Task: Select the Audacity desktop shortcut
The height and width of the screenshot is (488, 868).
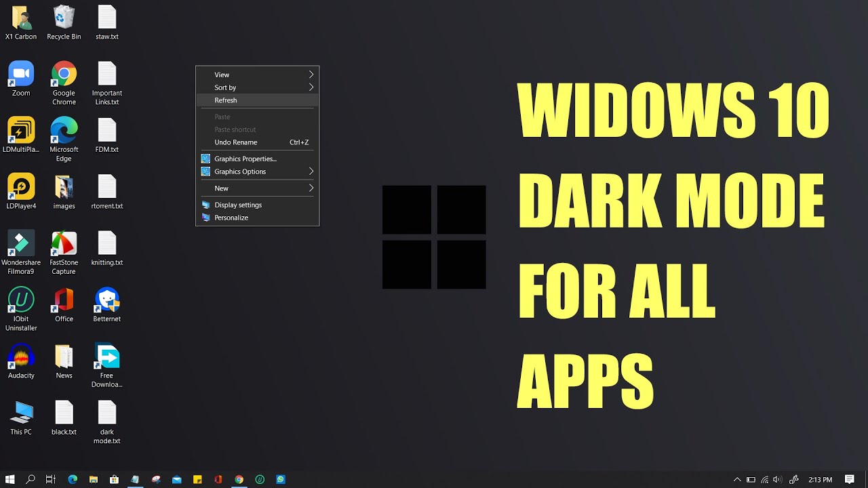Action: (x=21, y=361)
